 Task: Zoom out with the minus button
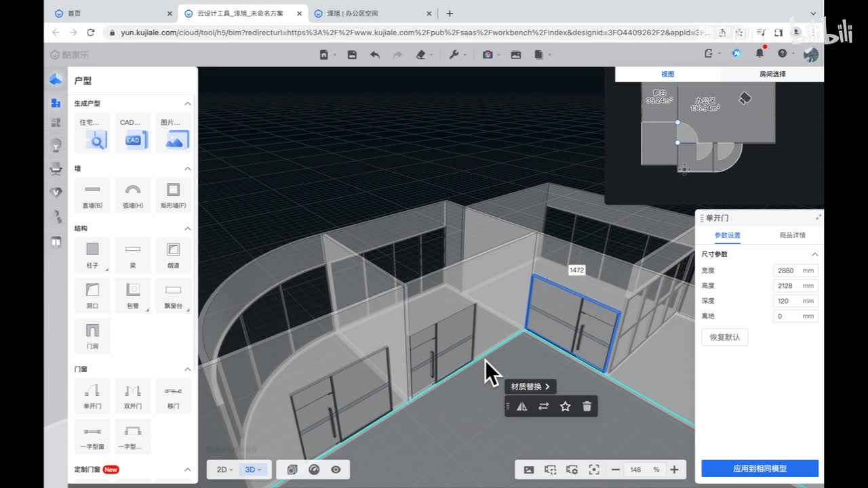616,470
